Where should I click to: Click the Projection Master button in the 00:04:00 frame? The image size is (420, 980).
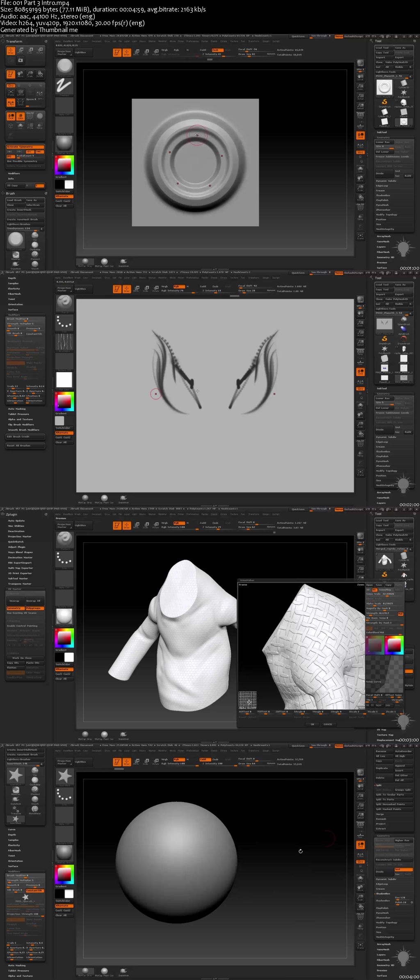64,762
